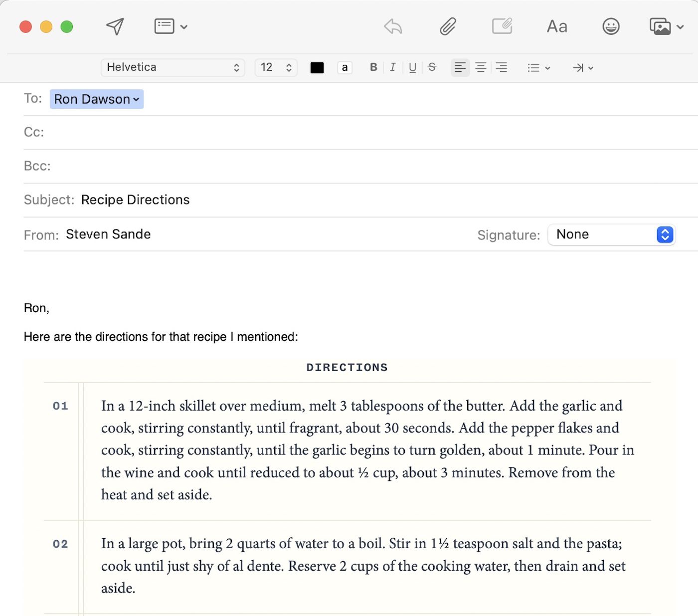Expand the list style dropdown
This screenshot has width=698, height=616.
[x=538, y=68]
